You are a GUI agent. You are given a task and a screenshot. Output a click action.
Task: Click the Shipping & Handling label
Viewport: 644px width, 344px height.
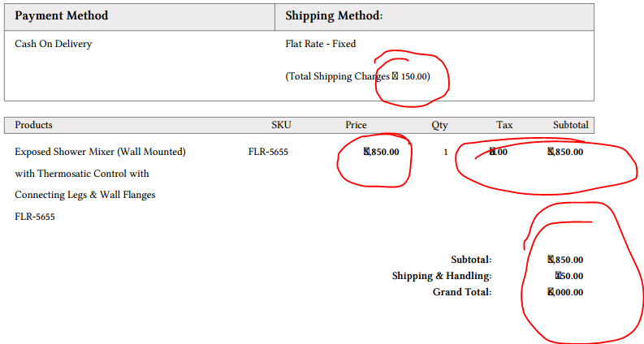(441, 276)
